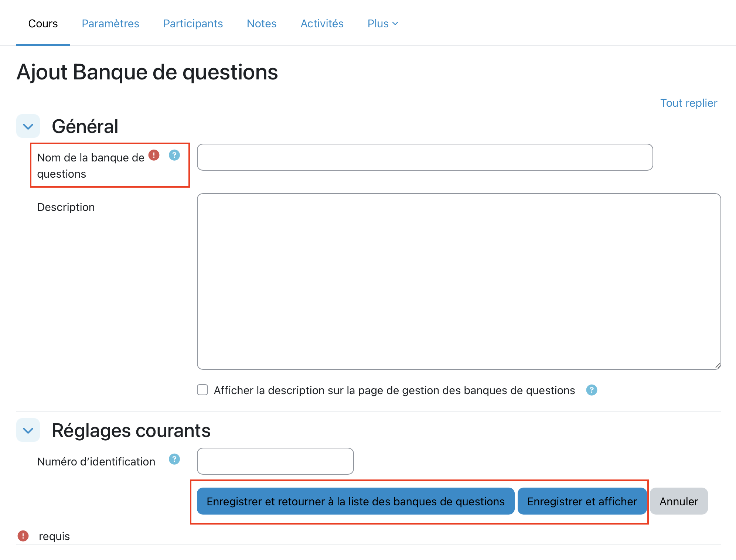This screenshot has width=736, height=560.
Task: Open the Activités tab
Action: pos(322,24)
